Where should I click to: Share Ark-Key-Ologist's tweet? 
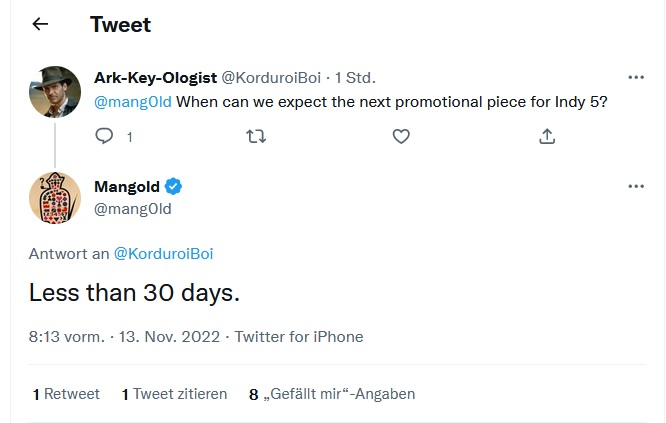coord(547,136)
